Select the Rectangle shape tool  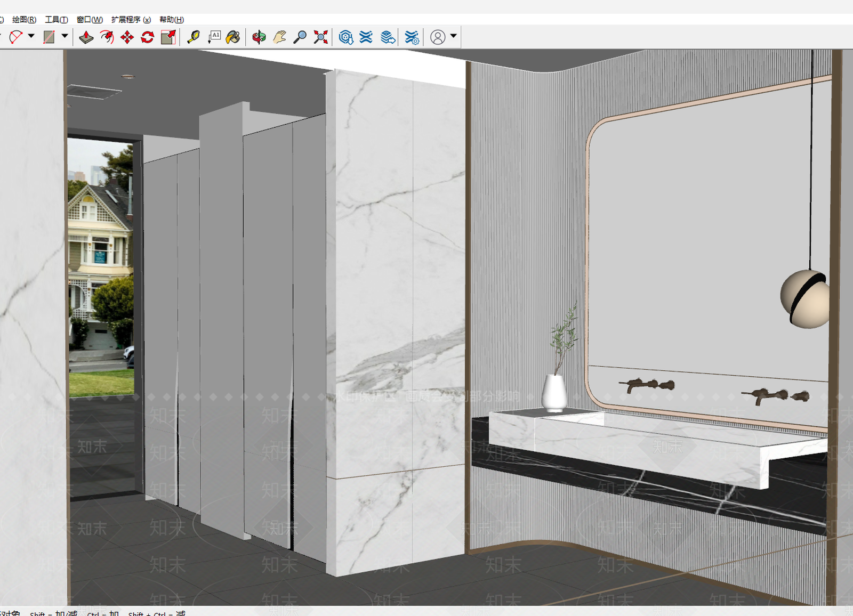click(49, 37)
